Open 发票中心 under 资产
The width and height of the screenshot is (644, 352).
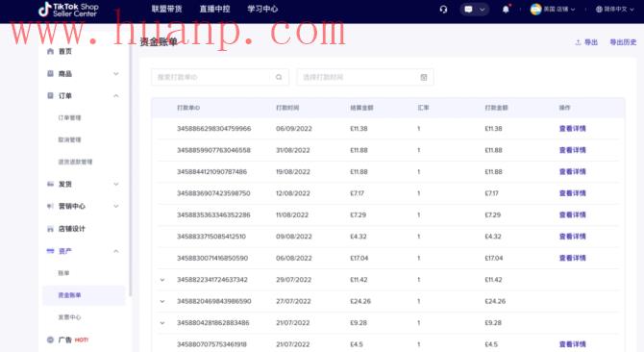[x=69, y=317]
